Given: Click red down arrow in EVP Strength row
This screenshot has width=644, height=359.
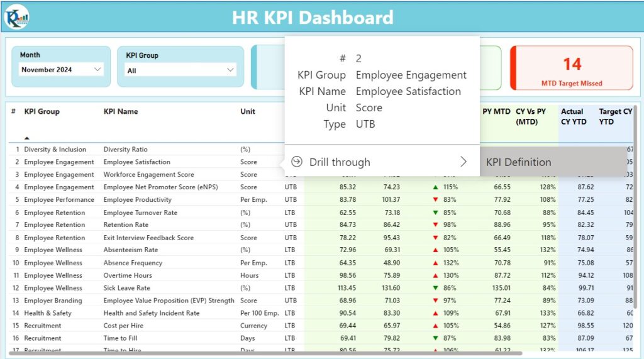Looking at the screenshot, I should [x=435, y=301].
